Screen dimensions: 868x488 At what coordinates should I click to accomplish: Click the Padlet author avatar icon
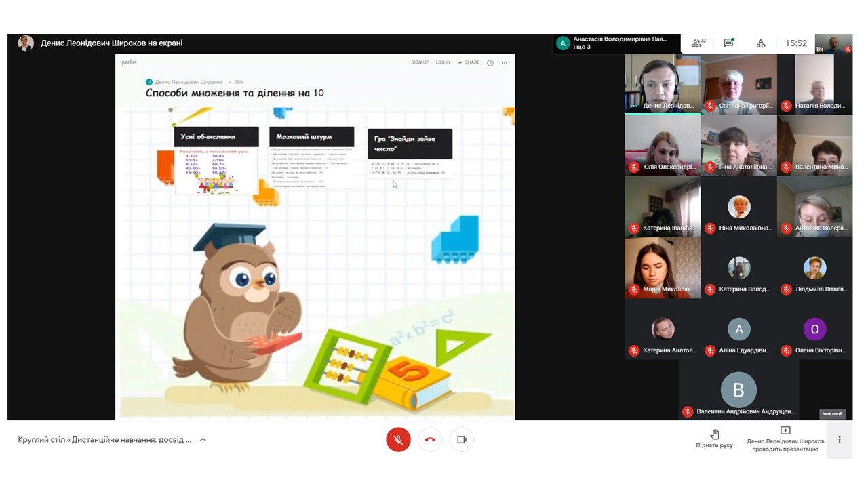pos(149,82)
